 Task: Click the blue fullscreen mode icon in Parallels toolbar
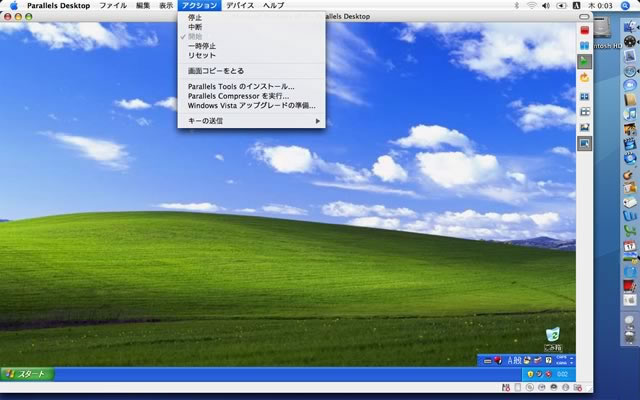coord(584,97)
